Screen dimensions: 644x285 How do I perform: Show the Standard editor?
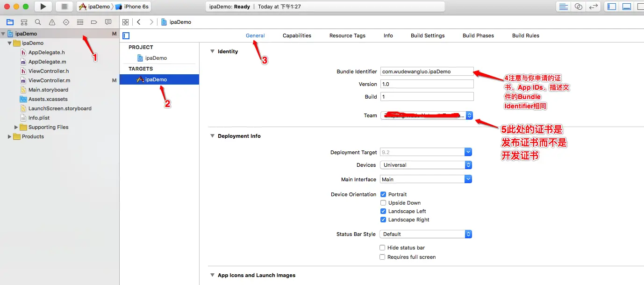tap(564, 7)
